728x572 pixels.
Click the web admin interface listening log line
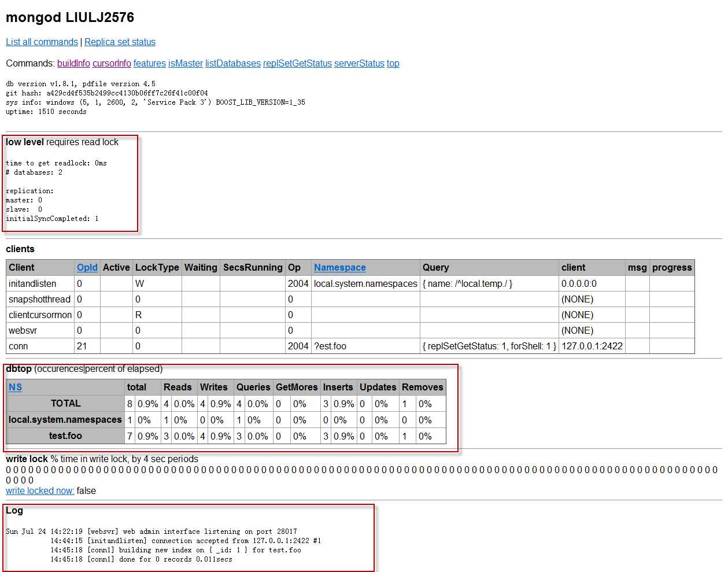[151, 532]
